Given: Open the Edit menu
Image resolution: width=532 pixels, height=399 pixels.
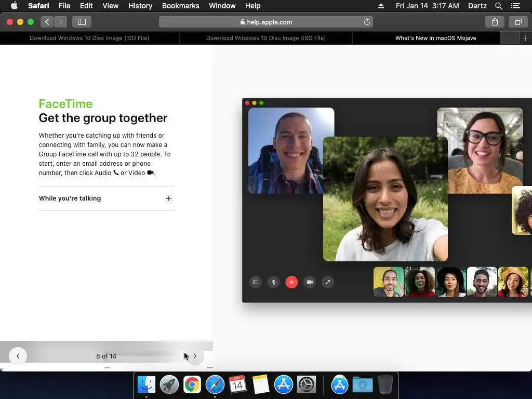Looking at the screenshot, I should click(x=86, y=6).
